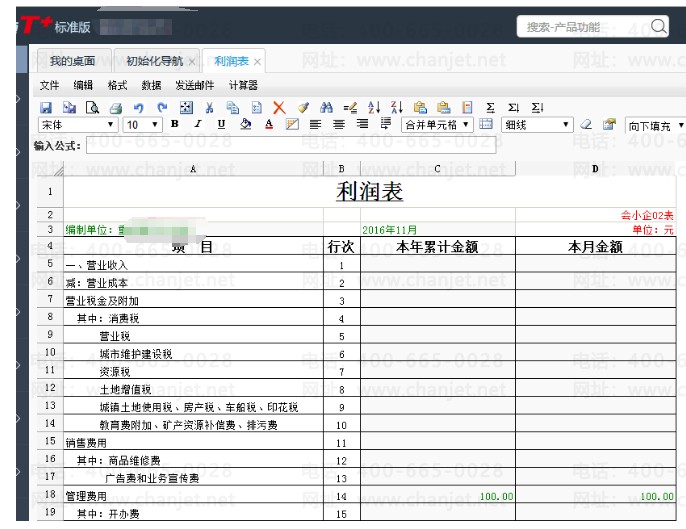Click the printer icon
The image size is (686, 529).
pos(116,108)
